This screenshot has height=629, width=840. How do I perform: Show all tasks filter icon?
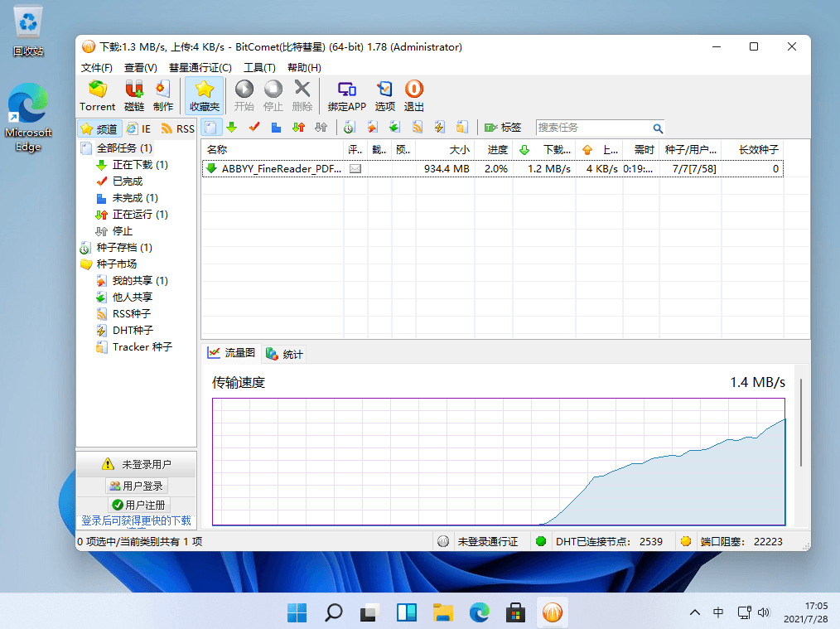pos(211,128)
